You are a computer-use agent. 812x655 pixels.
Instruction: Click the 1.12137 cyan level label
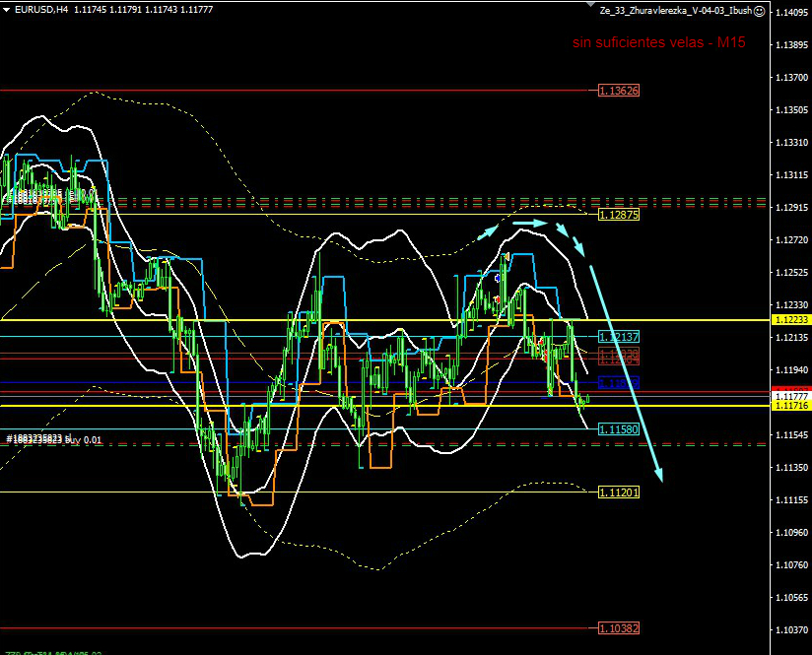point(619,337)
